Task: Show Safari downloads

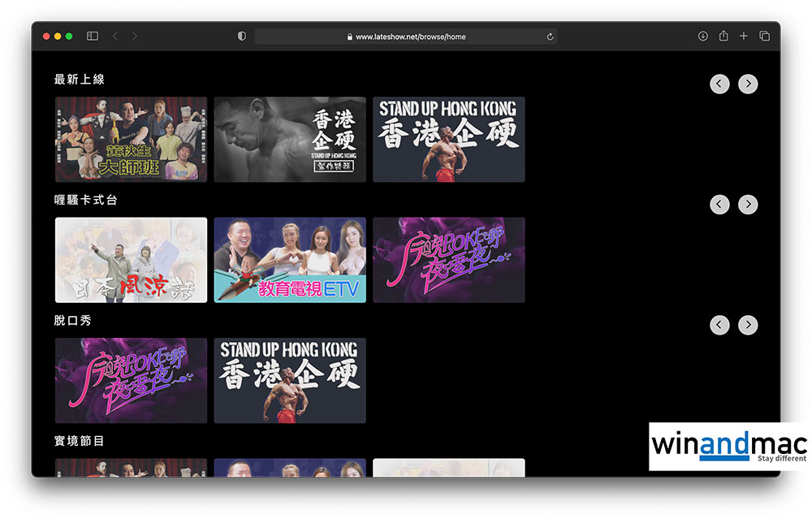Action: coord(703,36)
